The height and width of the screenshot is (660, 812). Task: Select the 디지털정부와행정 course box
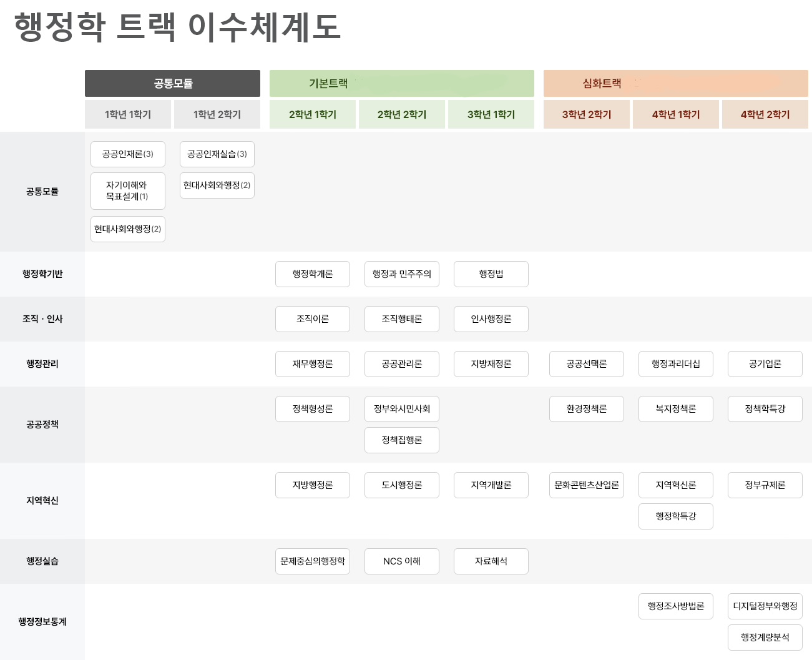765,606
